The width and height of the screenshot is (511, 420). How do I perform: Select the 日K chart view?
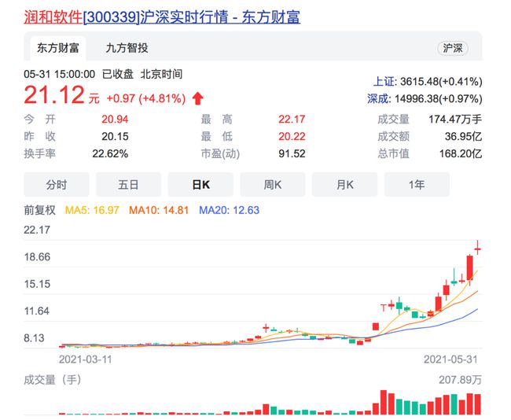coord(200,185)
